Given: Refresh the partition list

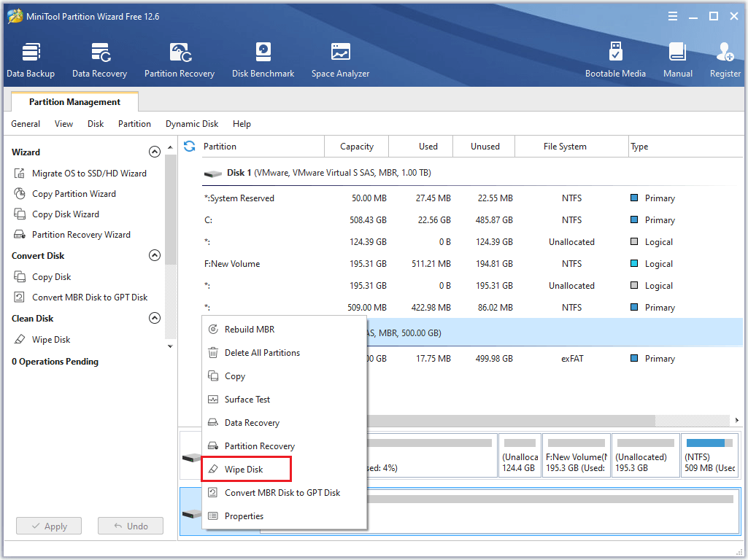Looking at the screenshot, I should tap(190, 147).
